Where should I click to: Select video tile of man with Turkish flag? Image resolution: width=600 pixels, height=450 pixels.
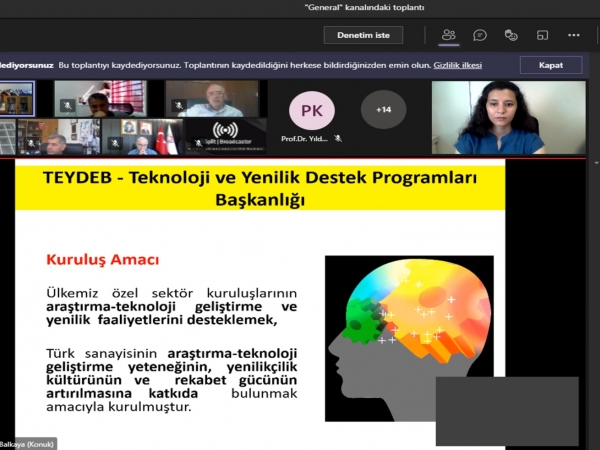[143, 137]
